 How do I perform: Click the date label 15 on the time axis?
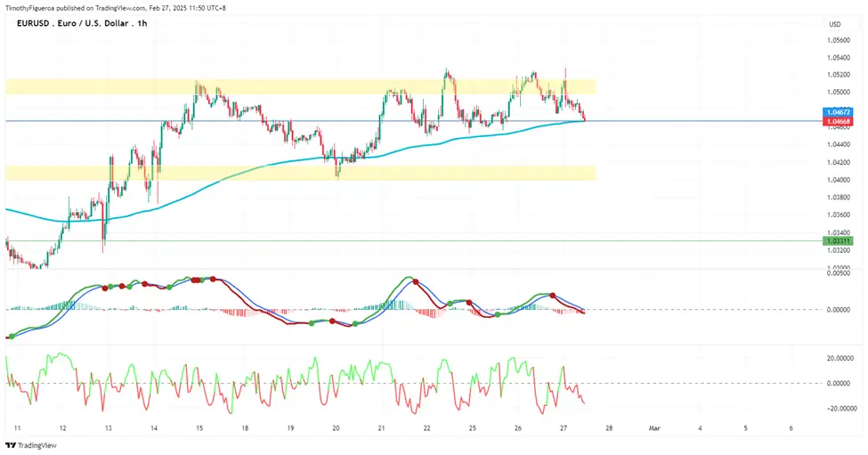point(199,428)
